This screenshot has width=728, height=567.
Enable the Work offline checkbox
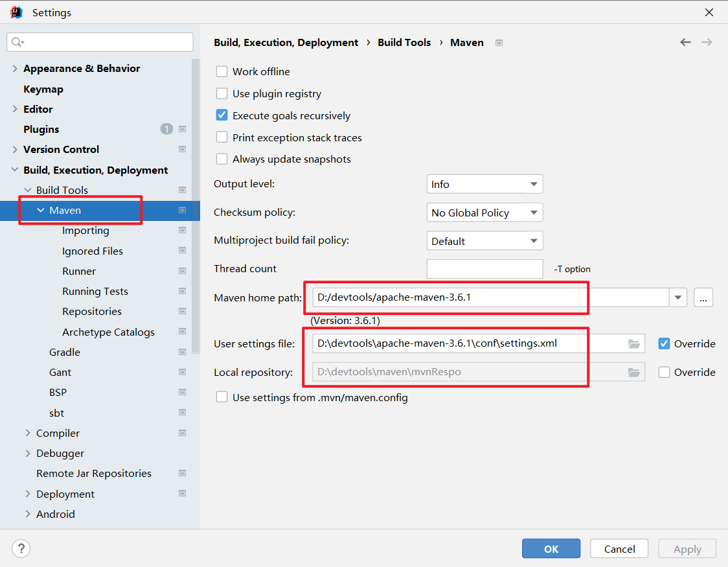point(222,71)
